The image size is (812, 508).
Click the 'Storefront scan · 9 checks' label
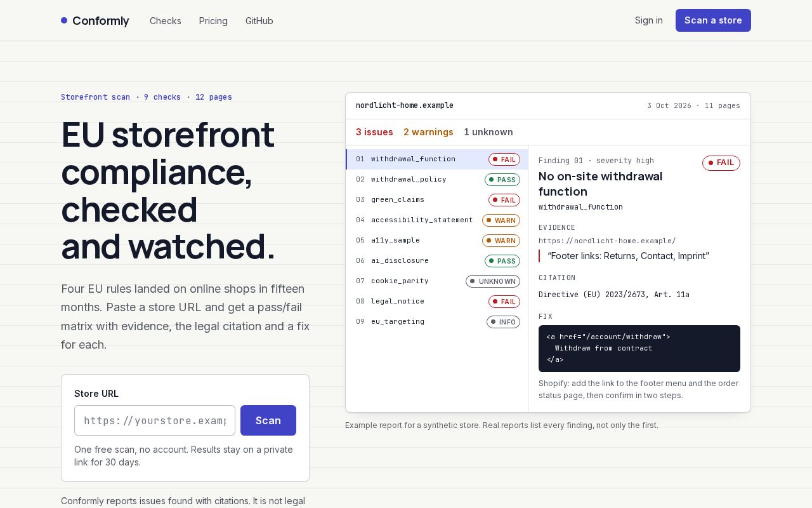(121, 97)
